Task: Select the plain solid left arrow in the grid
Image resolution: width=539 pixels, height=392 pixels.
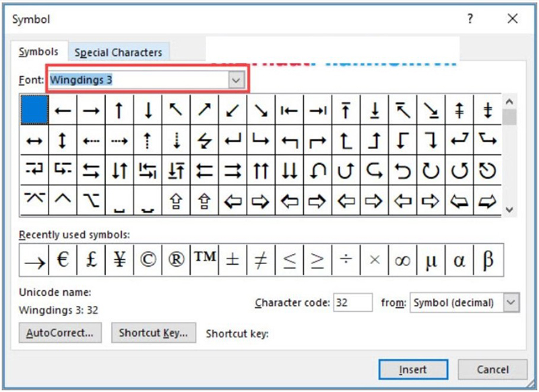Action: 63,110
